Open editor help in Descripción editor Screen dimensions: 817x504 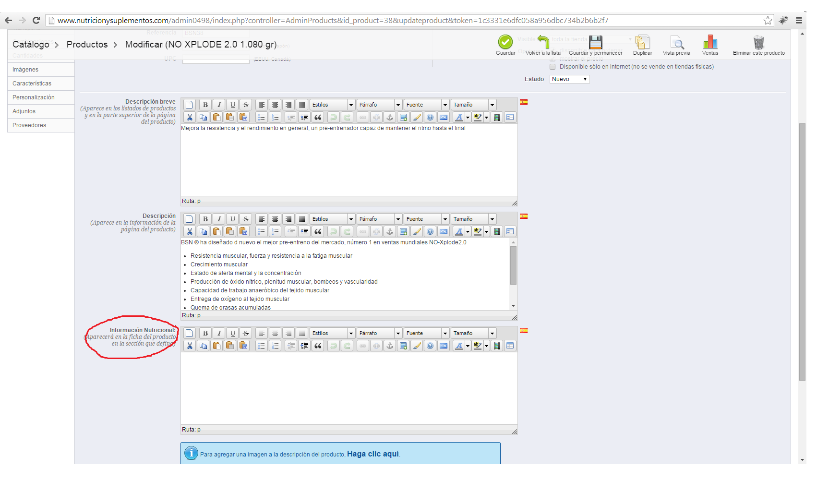[430, 231]
